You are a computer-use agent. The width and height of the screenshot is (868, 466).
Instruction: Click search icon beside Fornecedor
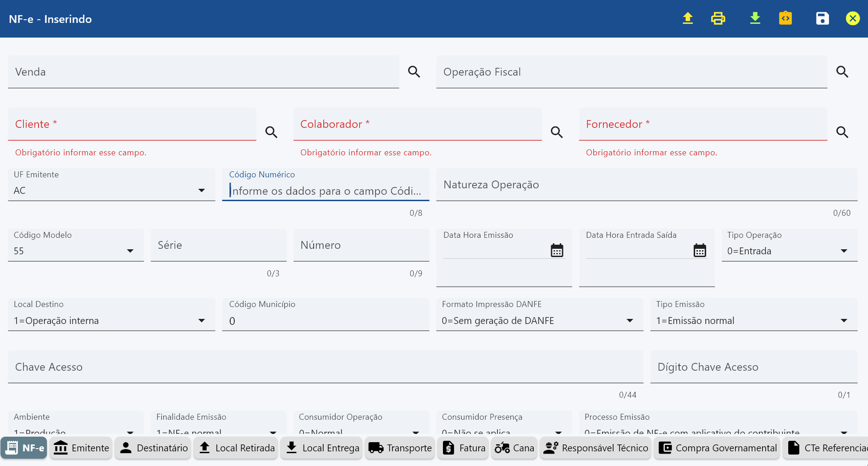coord(842,132)
